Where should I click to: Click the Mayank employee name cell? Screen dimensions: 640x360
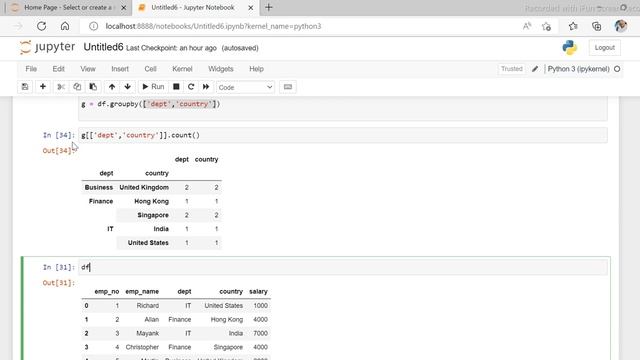point(147,333)
